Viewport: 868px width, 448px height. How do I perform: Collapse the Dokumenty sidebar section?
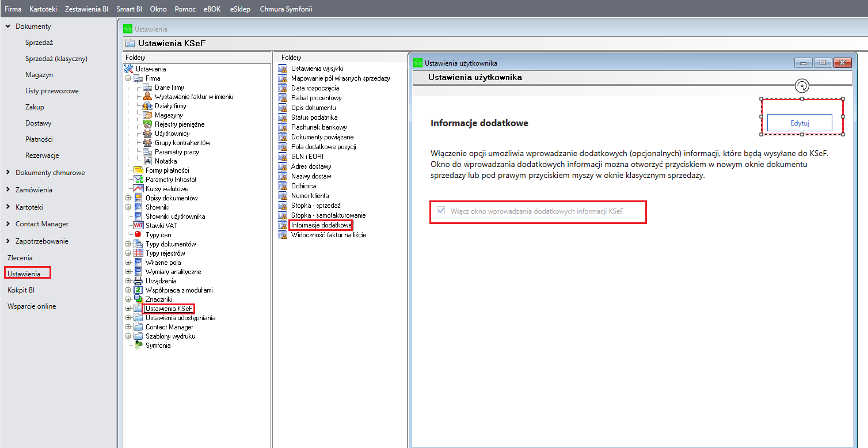(x=8, y=26)
